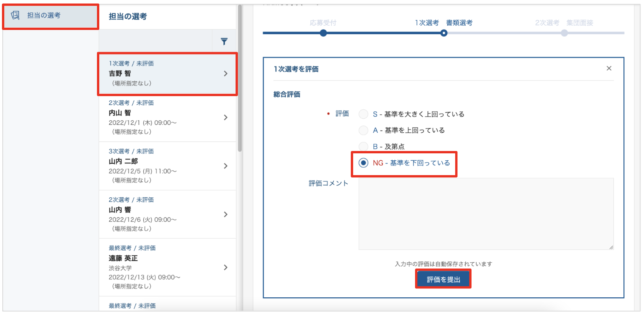Select NG 基準を下回っている radio button
Screen dimensions: 644x316
pos(363,163)
